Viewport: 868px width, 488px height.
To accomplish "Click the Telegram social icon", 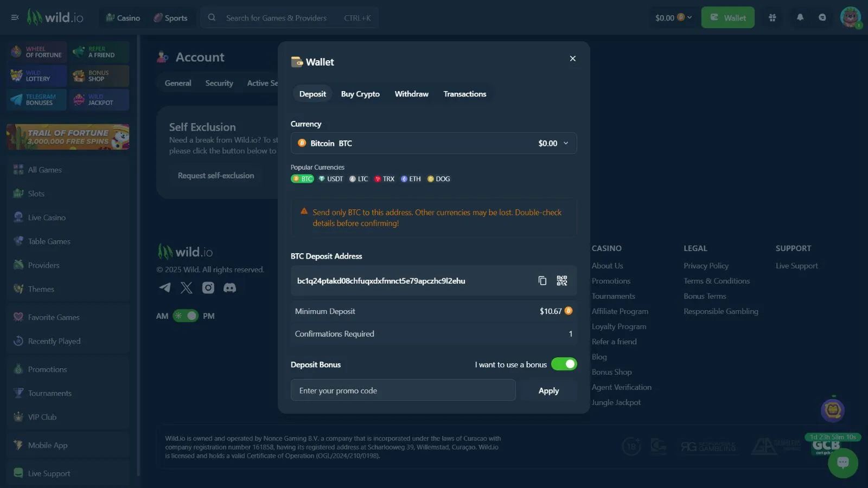I will (x=165, y=287).
